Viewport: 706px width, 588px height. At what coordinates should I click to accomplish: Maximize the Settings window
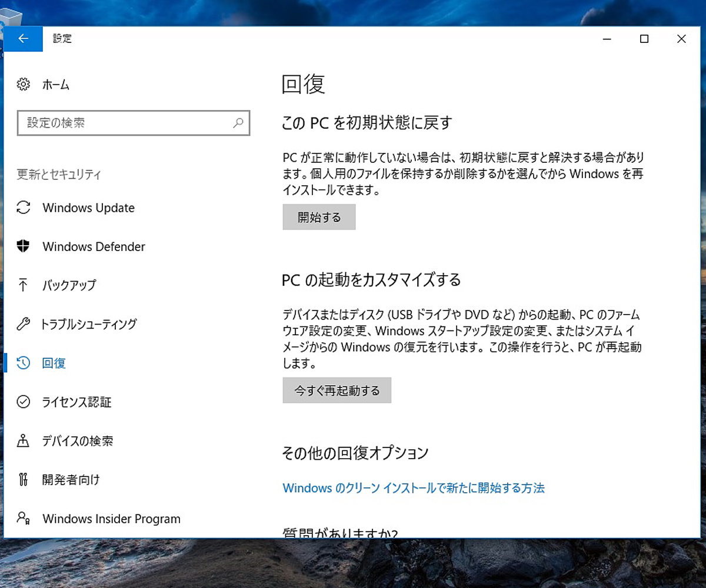[644, 39]
